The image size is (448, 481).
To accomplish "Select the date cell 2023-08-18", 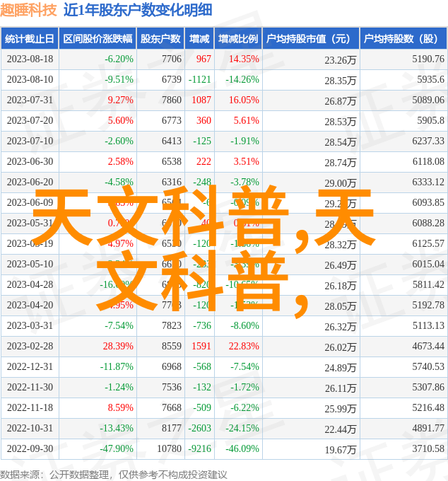I will (30, 59).
